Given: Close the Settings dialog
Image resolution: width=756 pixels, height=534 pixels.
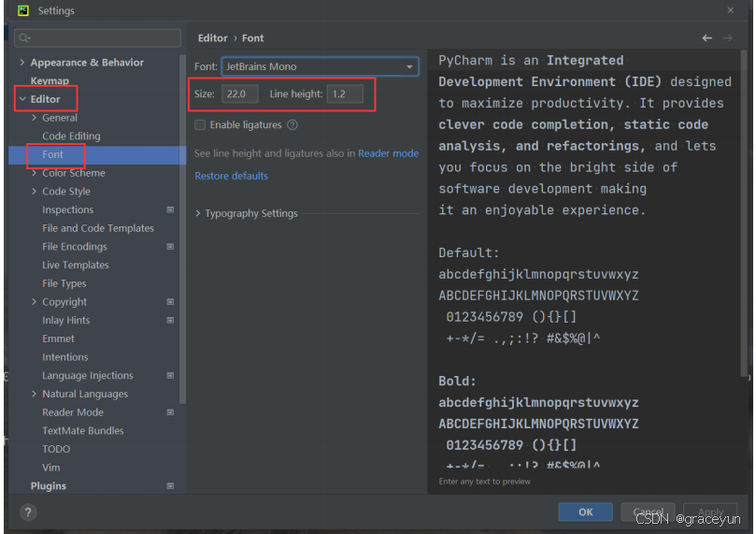Looking at the screenshot, I should point(731,10).
